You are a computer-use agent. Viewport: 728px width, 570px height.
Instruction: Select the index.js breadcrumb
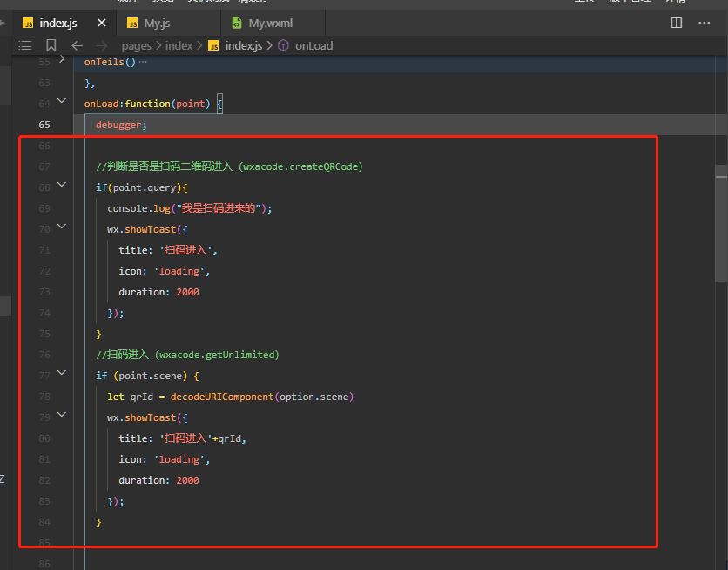pos(244,45)
